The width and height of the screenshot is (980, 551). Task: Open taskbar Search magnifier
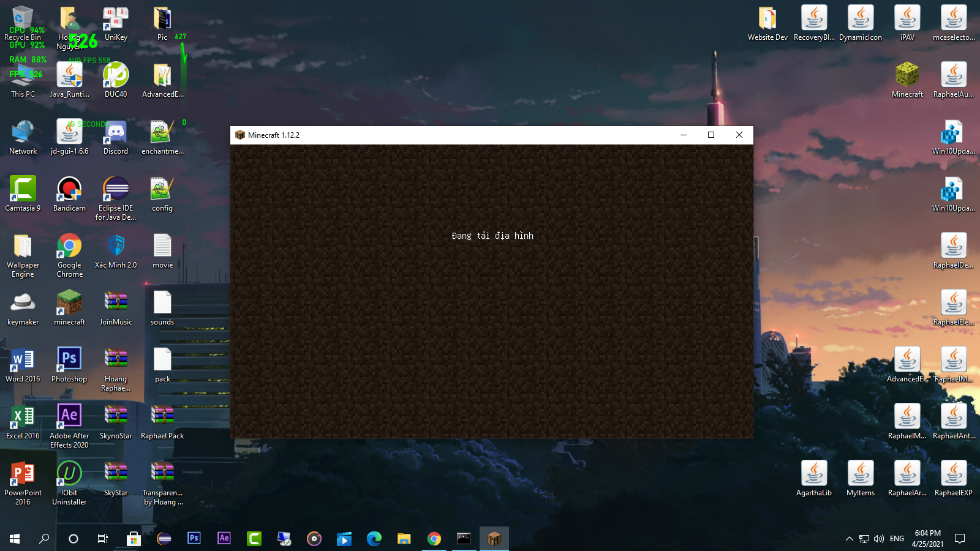click(x=44, y=539)
